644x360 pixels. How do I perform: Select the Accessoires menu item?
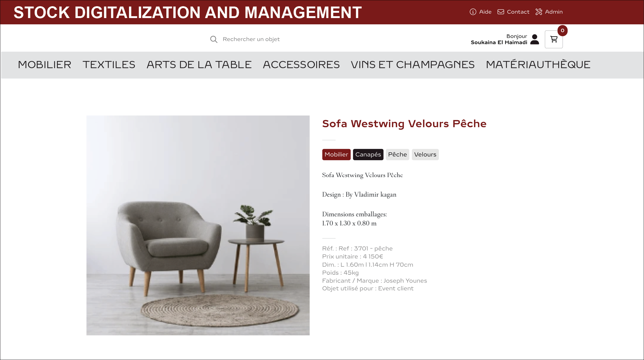pos(301,65)
